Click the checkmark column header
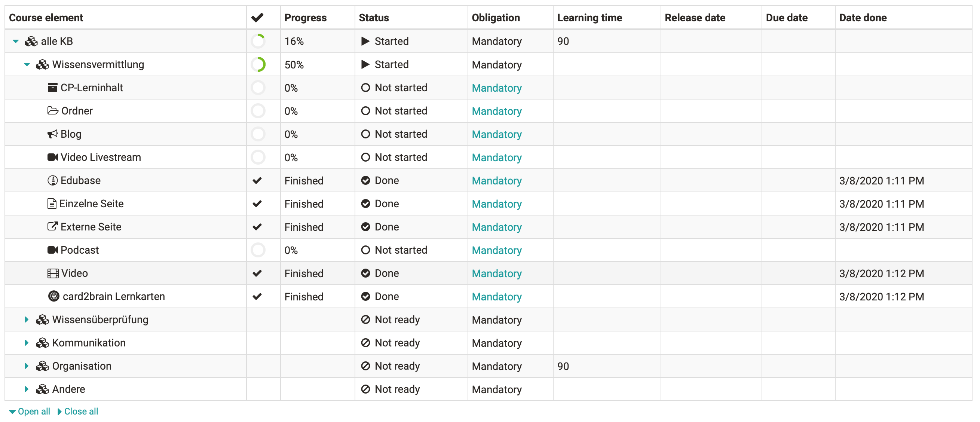980x422 pixels. tap(258, 18)
